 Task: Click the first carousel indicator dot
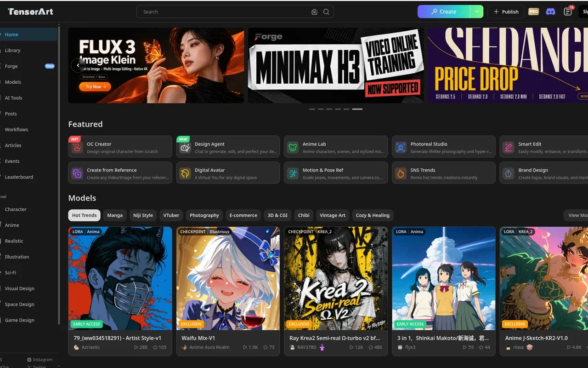pyautogui.click(x=312, y=109)
